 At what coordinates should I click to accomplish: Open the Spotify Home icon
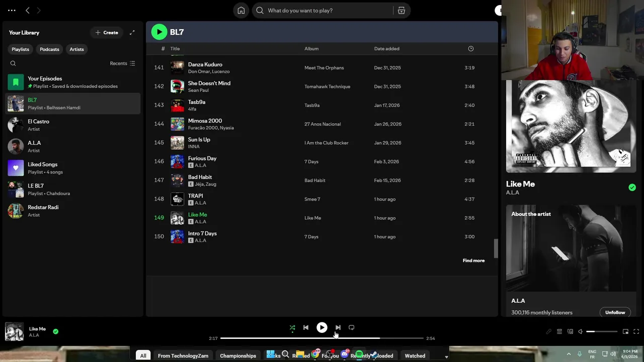point(241,10)
